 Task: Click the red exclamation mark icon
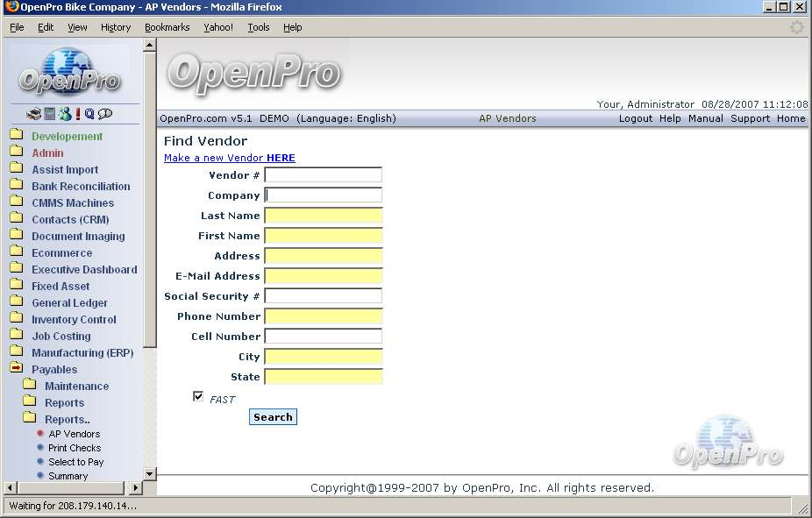(x=77, y=114)
